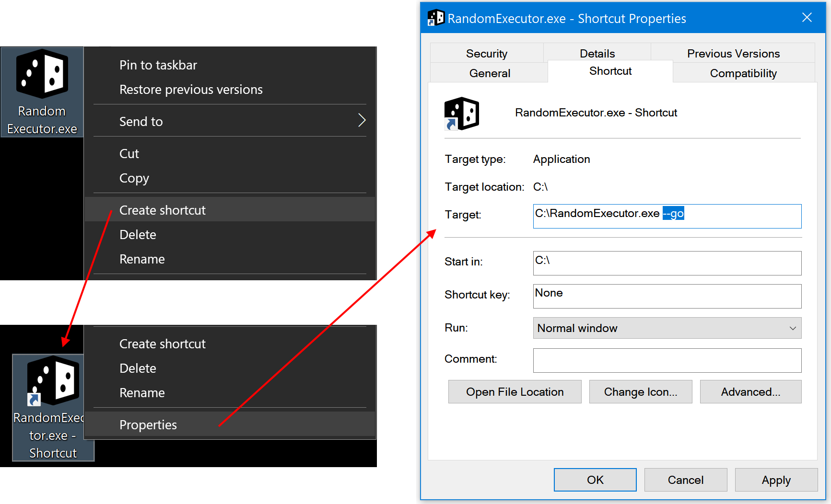Open the Security tab

tap(486, 53)
